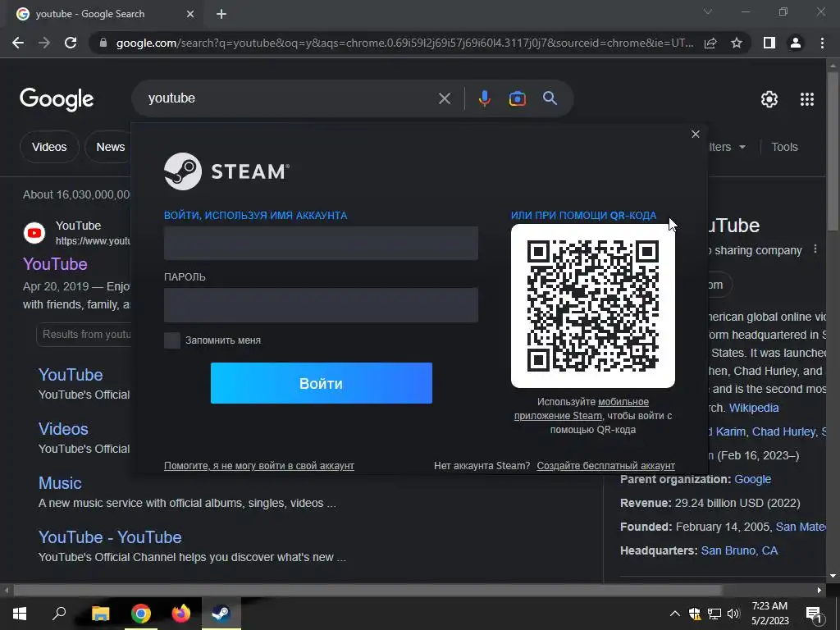The width and height of the screenshot is (840, 630).
Task: Open the Tools search option
Action: tap(784, 147)
